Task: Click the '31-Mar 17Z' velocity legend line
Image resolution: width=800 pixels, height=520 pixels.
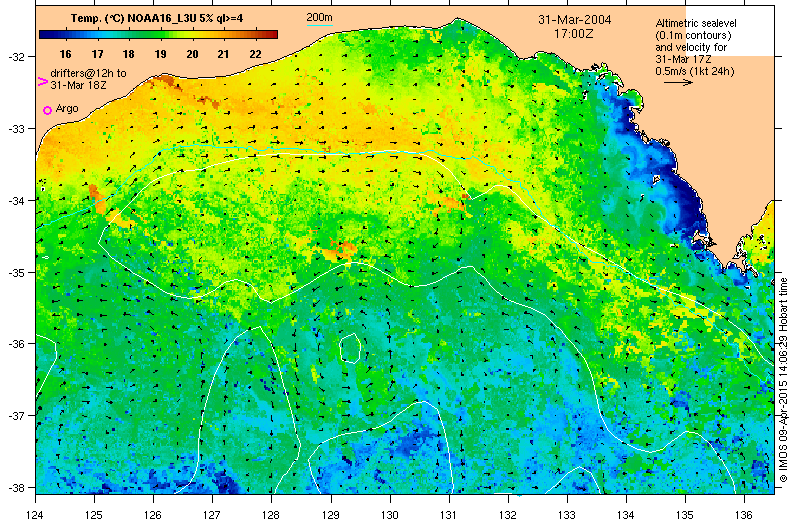Action: pos(684,59)
